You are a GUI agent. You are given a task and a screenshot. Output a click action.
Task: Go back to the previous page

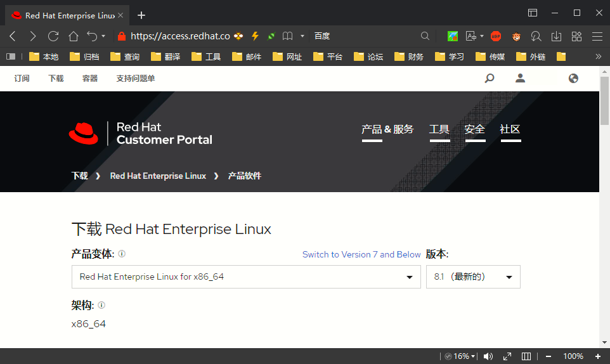[13, 36]
